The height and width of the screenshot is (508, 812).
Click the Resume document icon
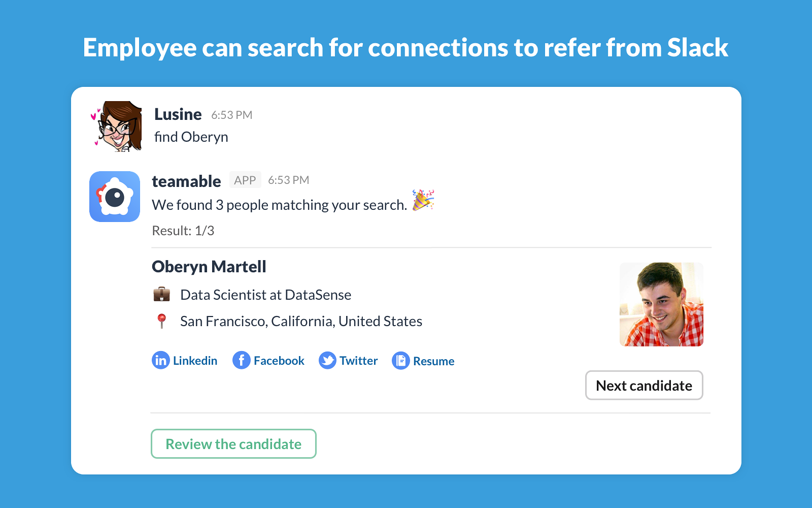(400, 361)
